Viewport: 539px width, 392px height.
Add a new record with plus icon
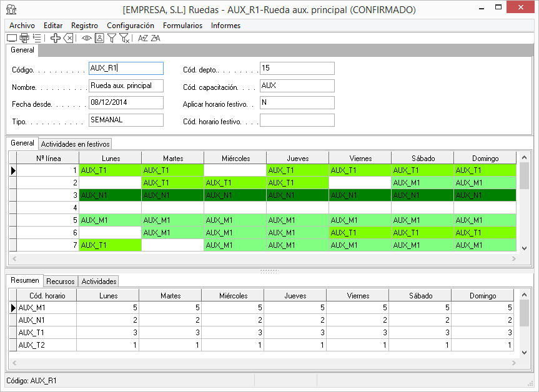pyautogui.click(x=56, y=38)
